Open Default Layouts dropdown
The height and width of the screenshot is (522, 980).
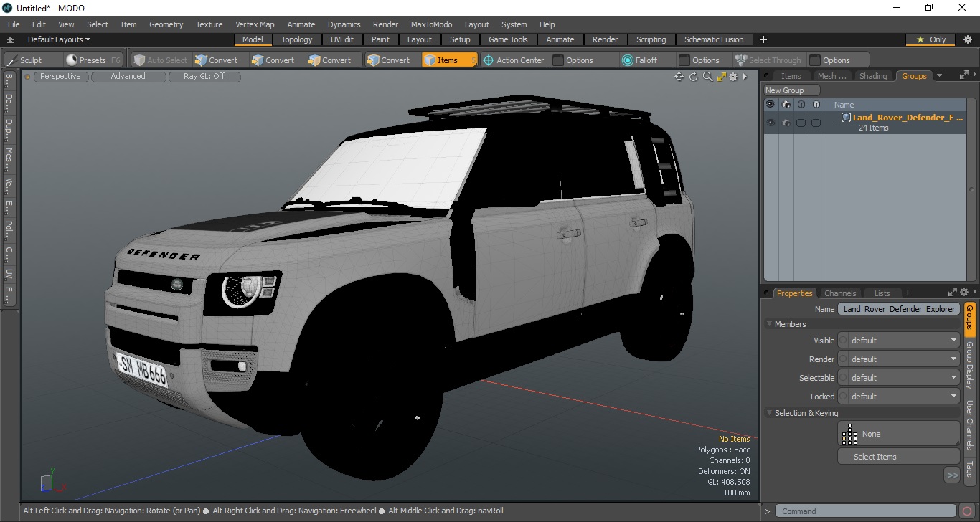click(59, 39)
